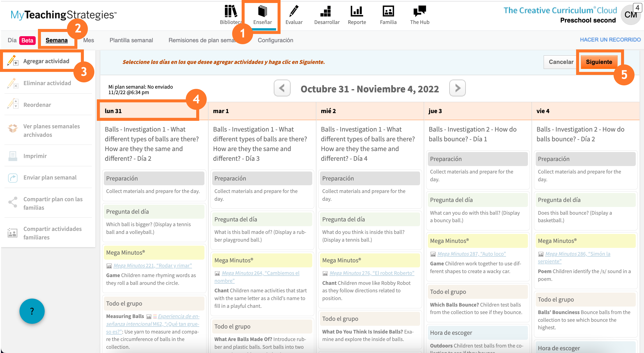The image size is (644, 353).
Task: Click the Enviar plan semanal icon
Action: click(12, 178)
